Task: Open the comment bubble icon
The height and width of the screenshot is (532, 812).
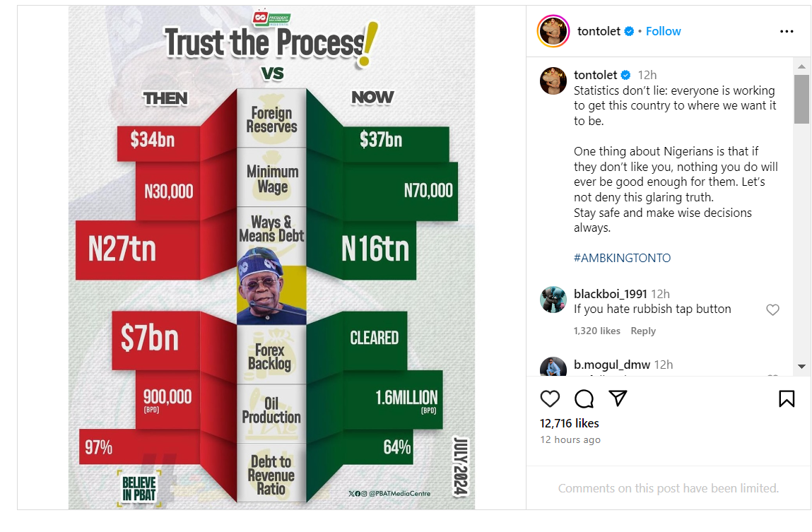Action: click(584, 398)
